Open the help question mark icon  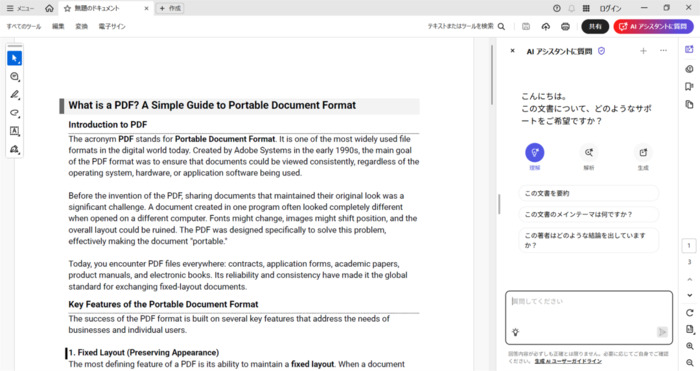557,8
